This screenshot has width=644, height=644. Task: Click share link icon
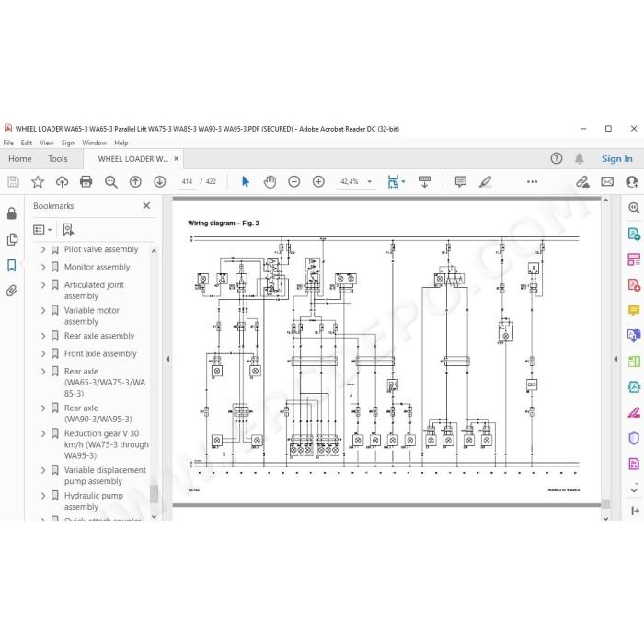coord(582,181)
